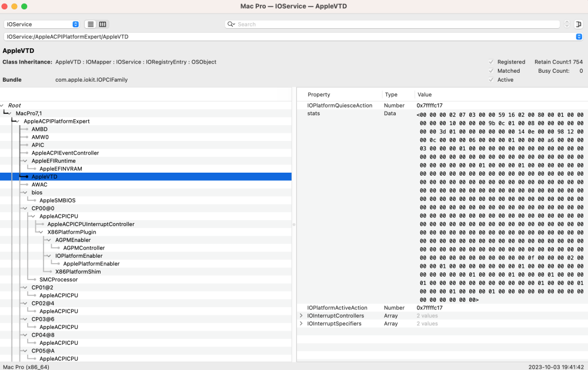Viewport: 588px width, 370px height.
Task: Select the IOPlatformActiveAction property row
Action: point(443,308)
